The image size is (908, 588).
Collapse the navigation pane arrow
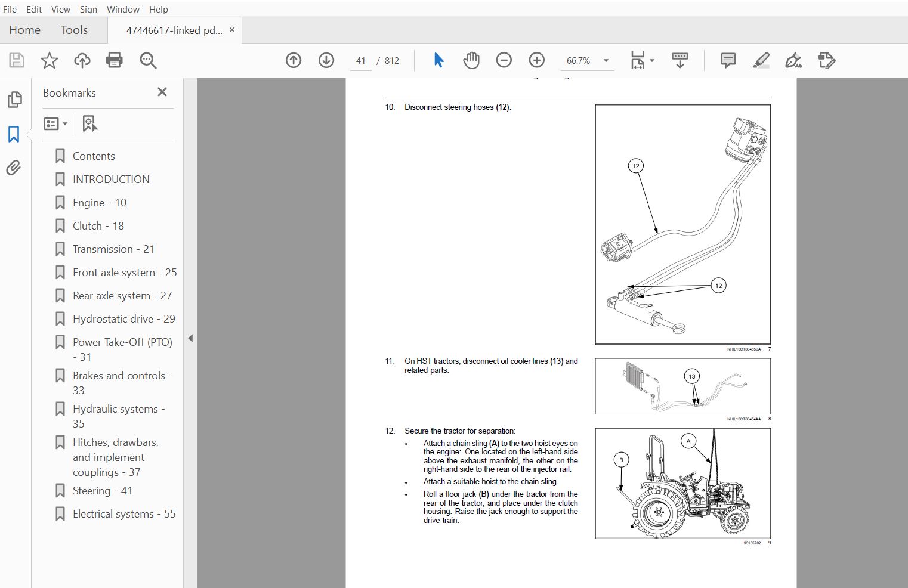point(190,338)
